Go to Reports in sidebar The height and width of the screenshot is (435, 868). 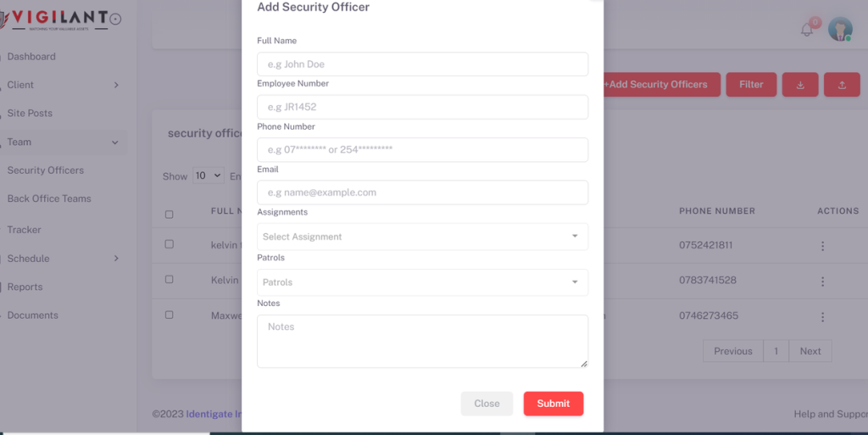pyautogui.click(x=25, y=287)
